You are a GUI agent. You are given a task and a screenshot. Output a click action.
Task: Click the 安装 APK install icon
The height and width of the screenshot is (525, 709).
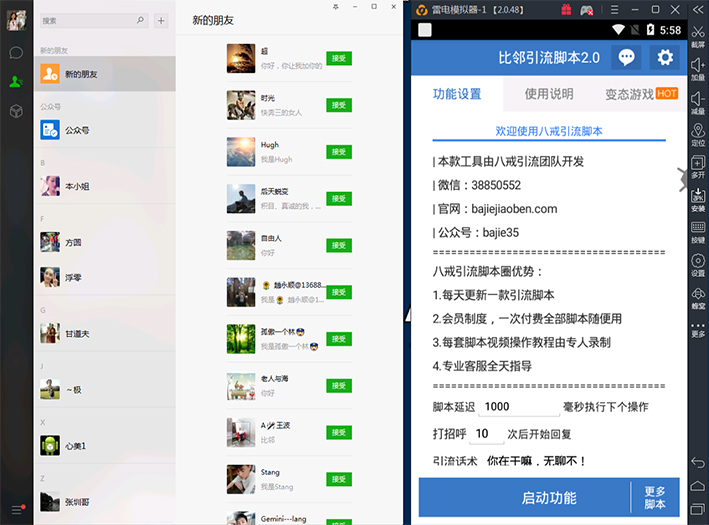[x=698, y=200]
